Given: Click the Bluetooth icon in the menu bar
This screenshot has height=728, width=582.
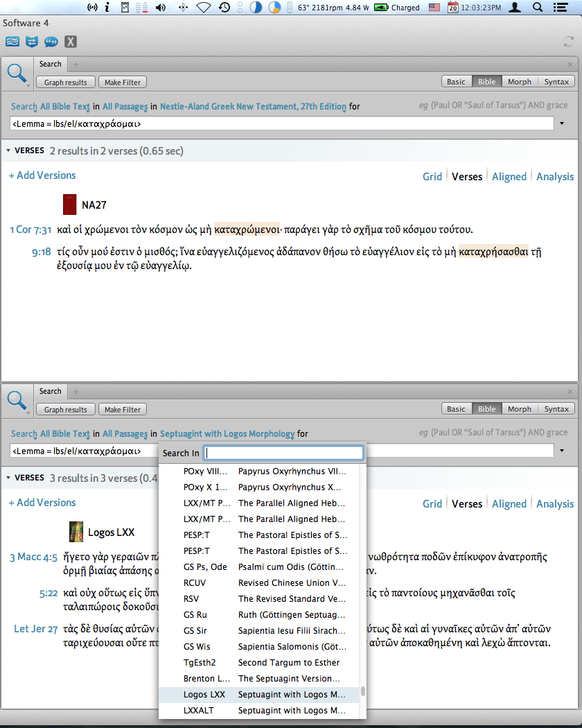Looking at the screenshot, I should click(x=184, y=8).
